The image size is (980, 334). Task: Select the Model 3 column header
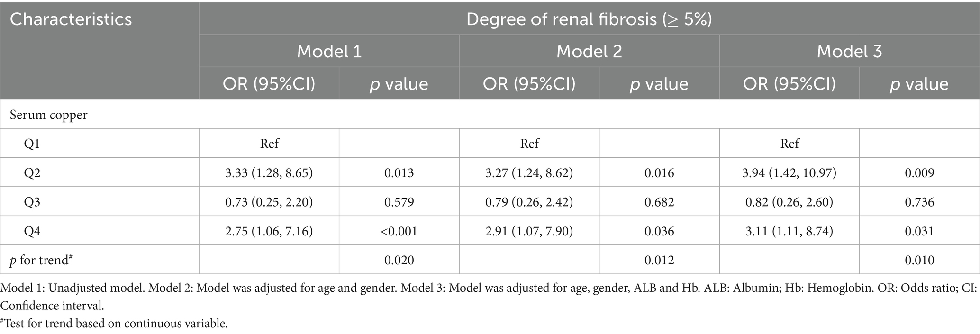849,51
